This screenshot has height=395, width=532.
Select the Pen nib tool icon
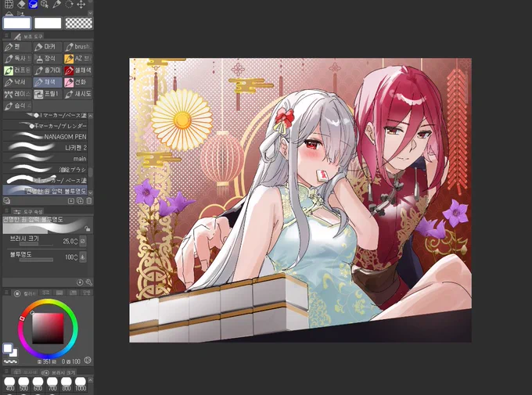(56, 4)
